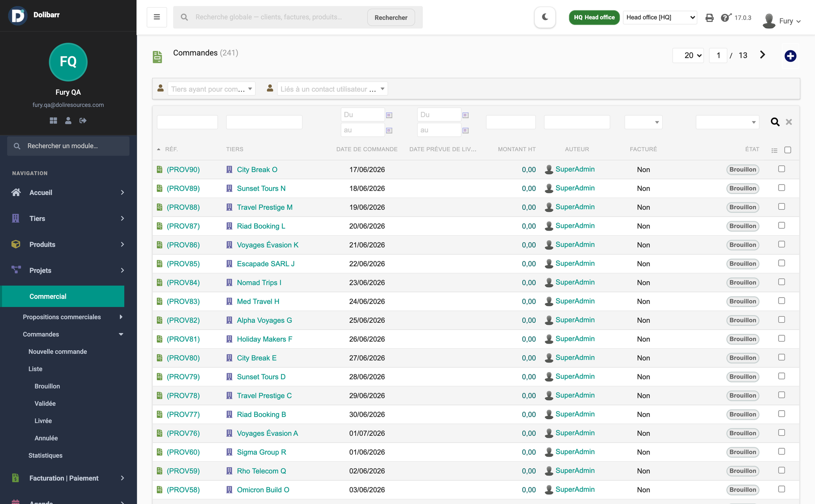The image size is (815, 504).
Task: Open calendar picker for delivery date 'au'
Action: click(x=465, y=130)
